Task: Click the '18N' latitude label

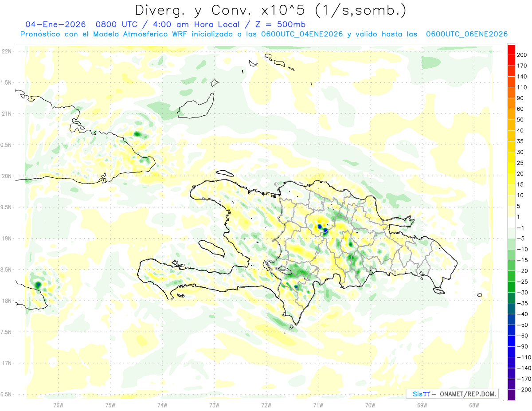Action: (6, 301)
